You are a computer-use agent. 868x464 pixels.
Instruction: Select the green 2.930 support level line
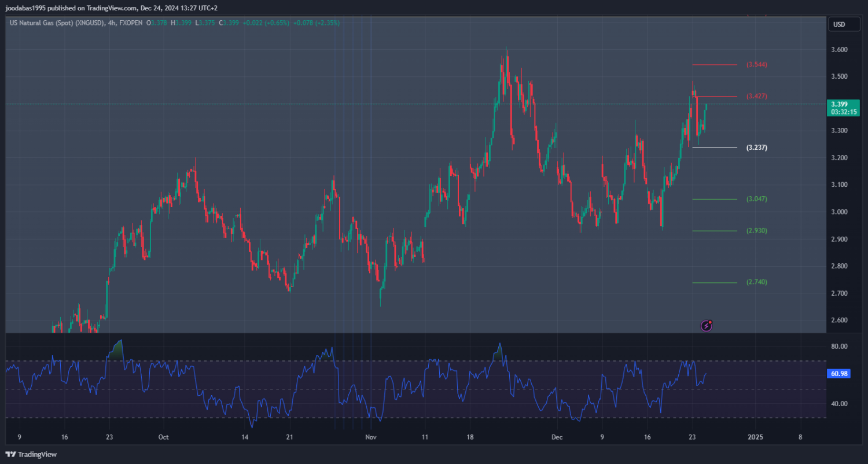pos(715,231)
